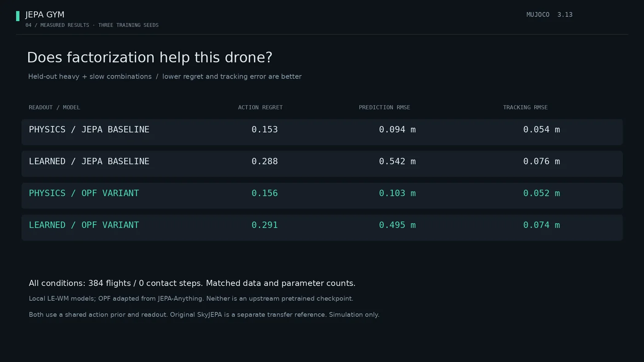
Task: Click prediction RMSE value 0.094 m
Action: click(397, 130)
